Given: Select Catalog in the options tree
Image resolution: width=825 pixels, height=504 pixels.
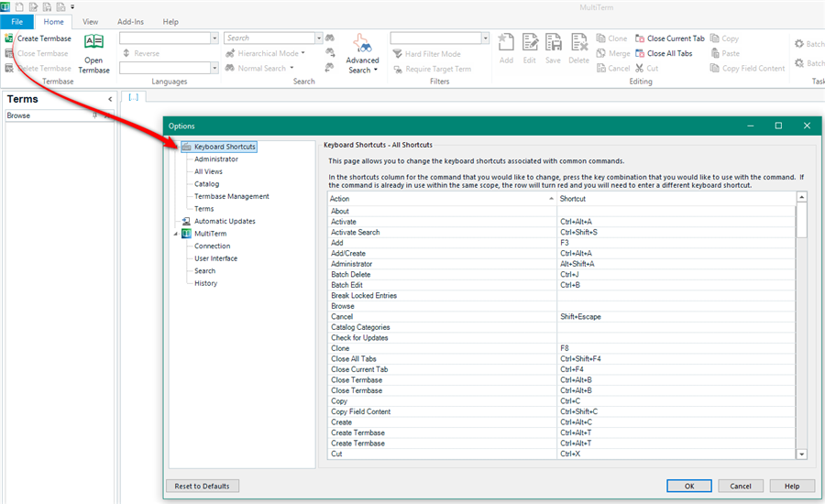Looking at the screenshot, I should [207, 184].
